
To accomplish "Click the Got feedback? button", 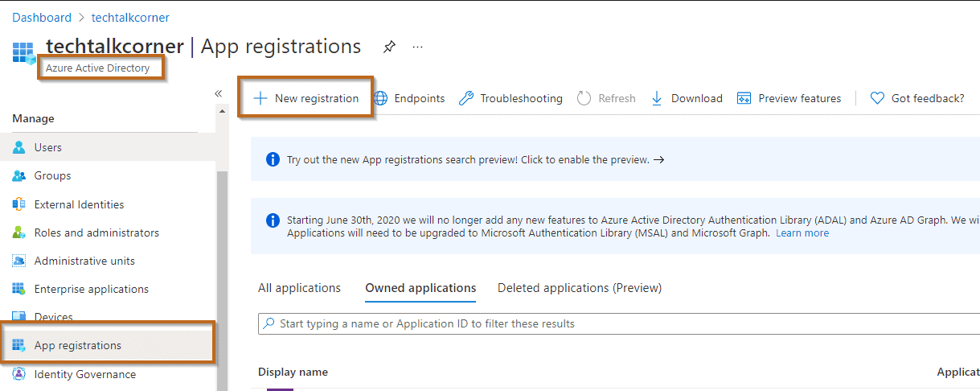I will 917,98.
